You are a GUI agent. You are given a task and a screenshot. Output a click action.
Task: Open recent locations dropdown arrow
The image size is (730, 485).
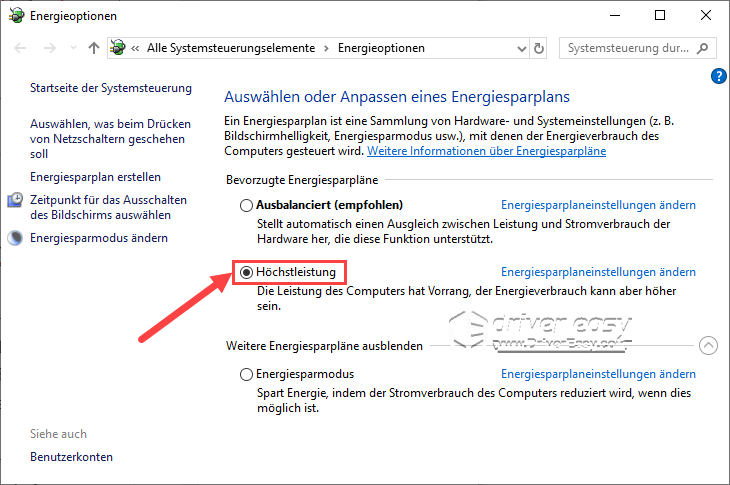pyautogui.click(x=73, y=48)
